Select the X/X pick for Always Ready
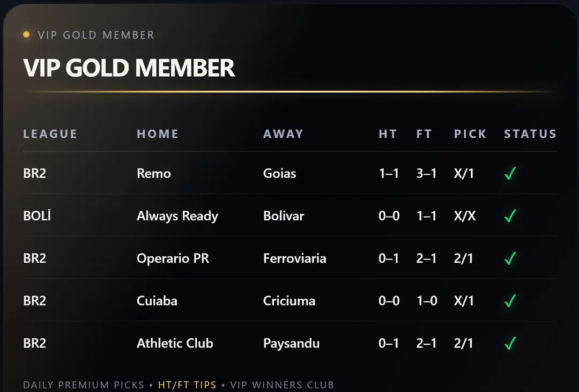Image resolution: width=579 pixels, height=392 pixels. (464, 216)
